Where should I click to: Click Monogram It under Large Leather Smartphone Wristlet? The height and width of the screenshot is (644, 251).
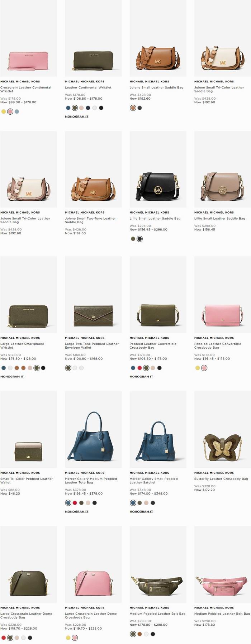(x=12, y=377)
